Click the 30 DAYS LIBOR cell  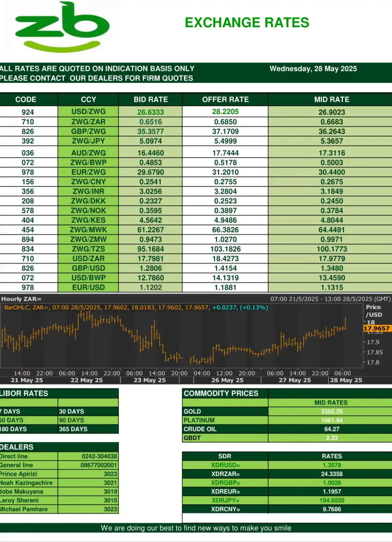(x=88, y=411)
